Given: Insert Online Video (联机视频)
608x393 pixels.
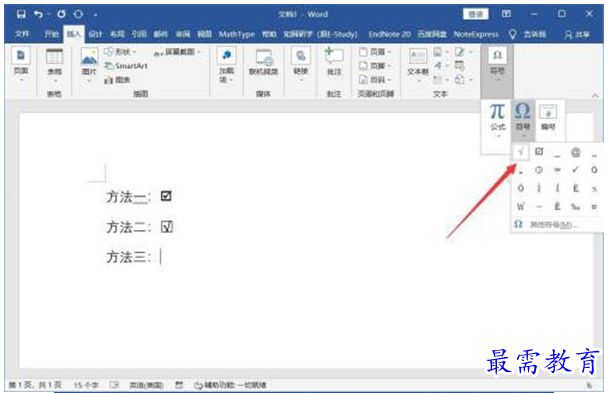Looking at the screenshot, I should pyautogui.click(x=263, y=63).
